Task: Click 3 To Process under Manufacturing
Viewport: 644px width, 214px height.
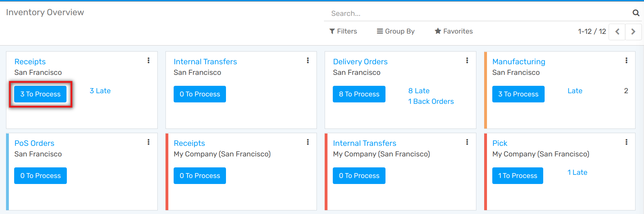Action: click(518, 94)
